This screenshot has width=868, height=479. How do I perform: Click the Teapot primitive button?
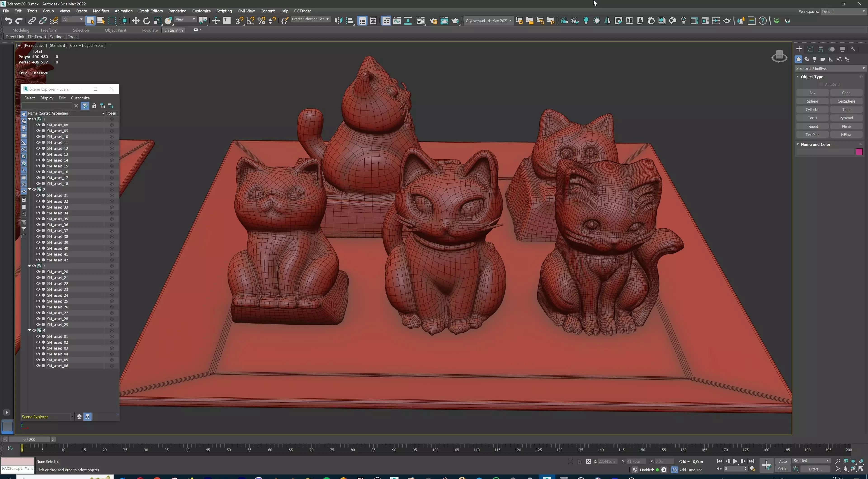click(x=812, y=126)
